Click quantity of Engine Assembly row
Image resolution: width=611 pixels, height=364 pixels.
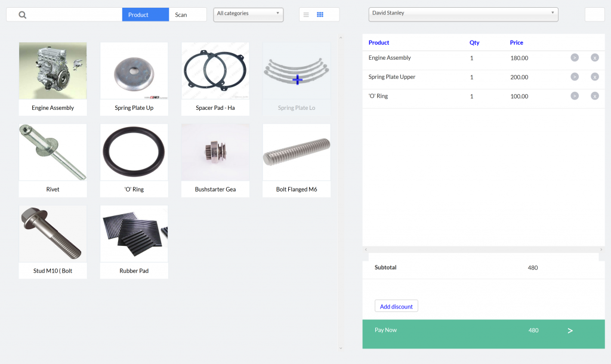tap(471, 58)
